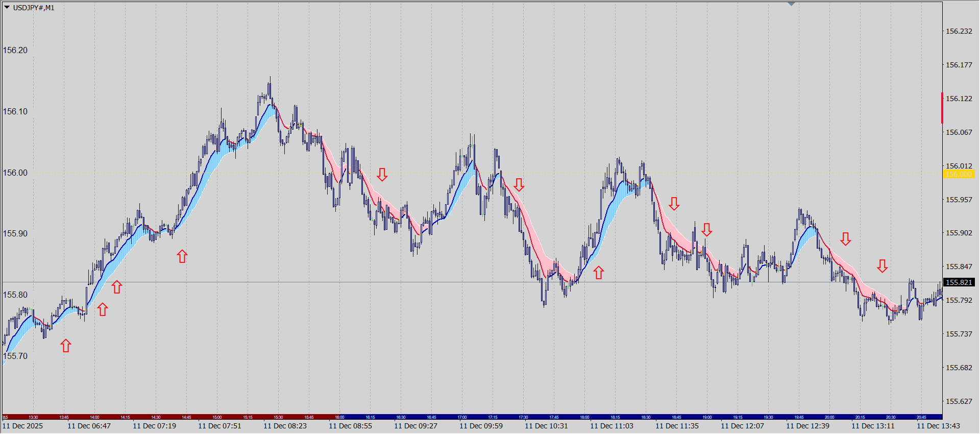Viewport: 980px width, 434px height.
Task: Click the red down arrow near 20:00
Action: tap(846, 238)
